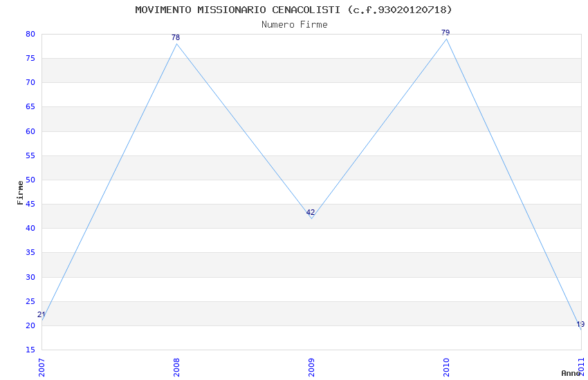588x380 pixels.
Task: Click the y-axis tick value 55
Action: [30, 155]
